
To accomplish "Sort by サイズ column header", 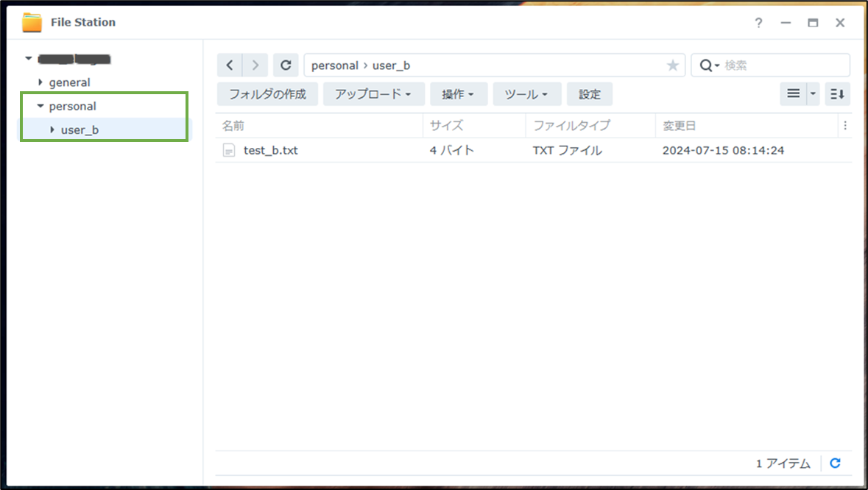I will (446, 126).
